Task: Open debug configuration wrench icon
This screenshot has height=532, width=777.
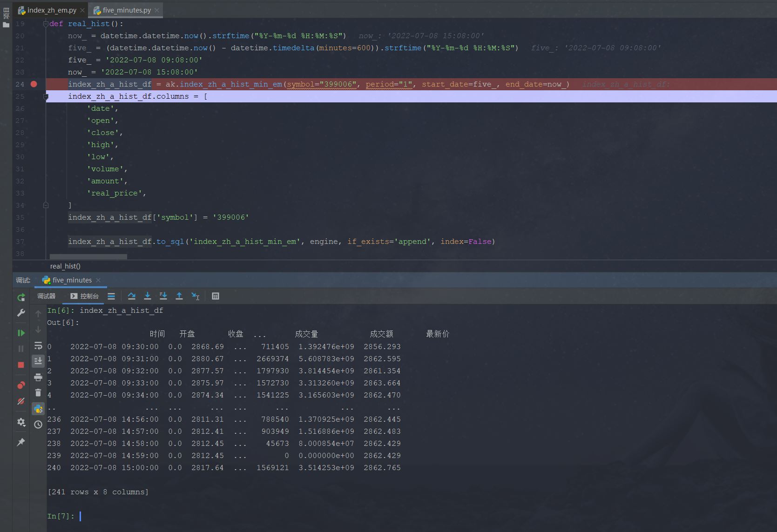Action: click(21, 313)
